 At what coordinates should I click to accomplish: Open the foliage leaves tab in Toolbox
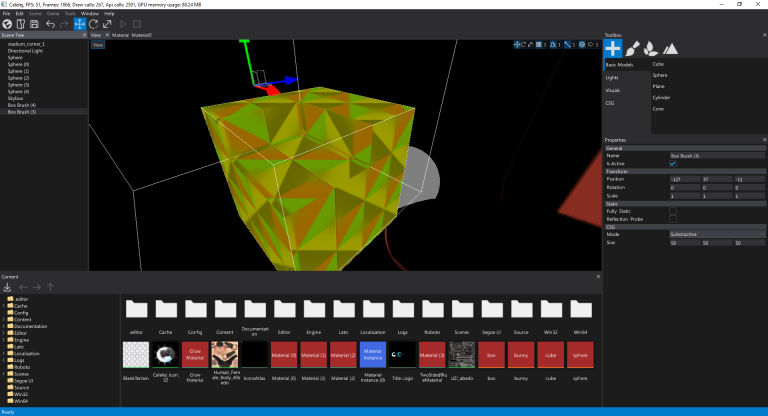pos(650,48)
